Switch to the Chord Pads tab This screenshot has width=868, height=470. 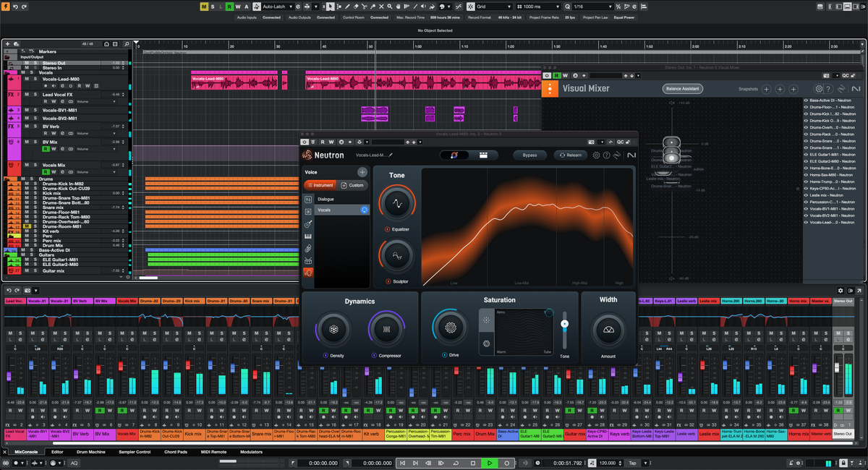(175, 451)
